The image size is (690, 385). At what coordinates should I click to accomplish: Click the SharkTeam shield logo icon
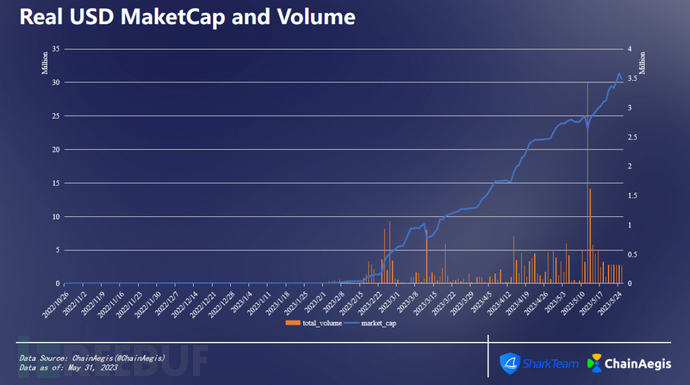point(510,363)
